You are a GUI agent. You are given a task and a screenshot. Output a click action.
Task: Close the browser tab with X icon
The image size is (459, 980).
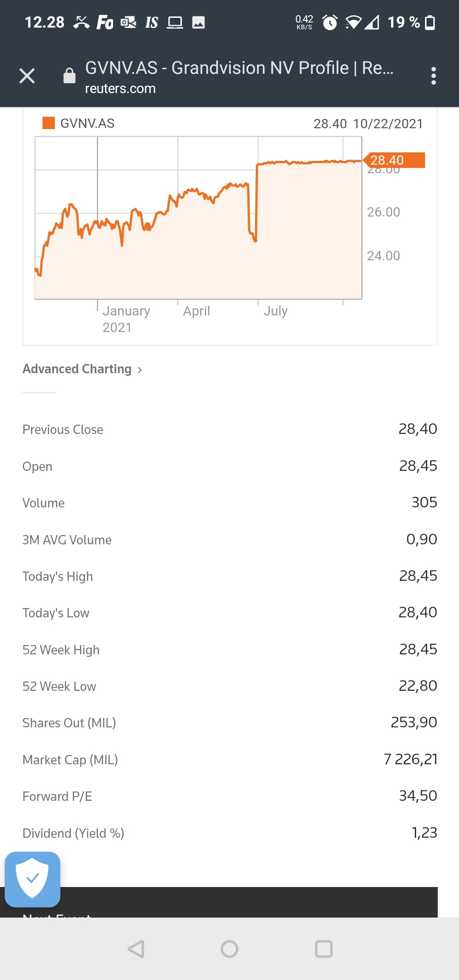click(27, 76)
